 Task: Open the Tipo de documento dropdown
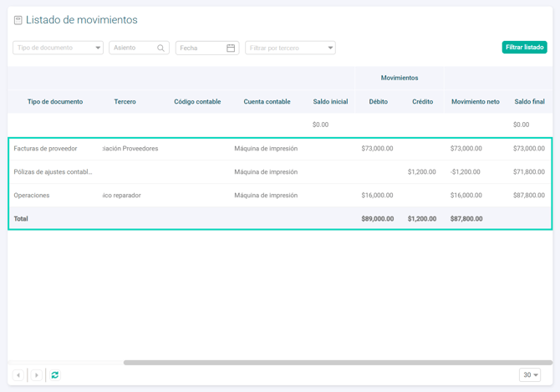point(58,48)
